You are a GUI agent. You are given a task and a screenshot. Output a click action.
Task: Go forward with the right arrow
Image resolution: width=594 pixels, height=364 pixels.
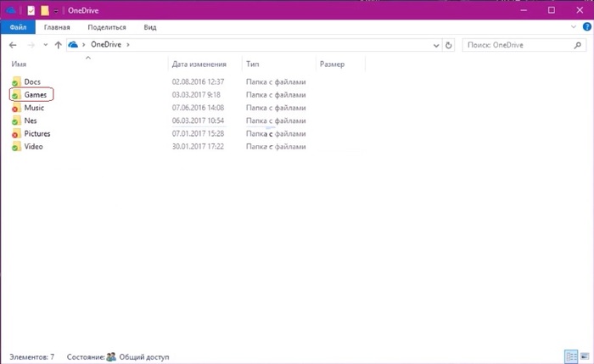tap(31, 45)
